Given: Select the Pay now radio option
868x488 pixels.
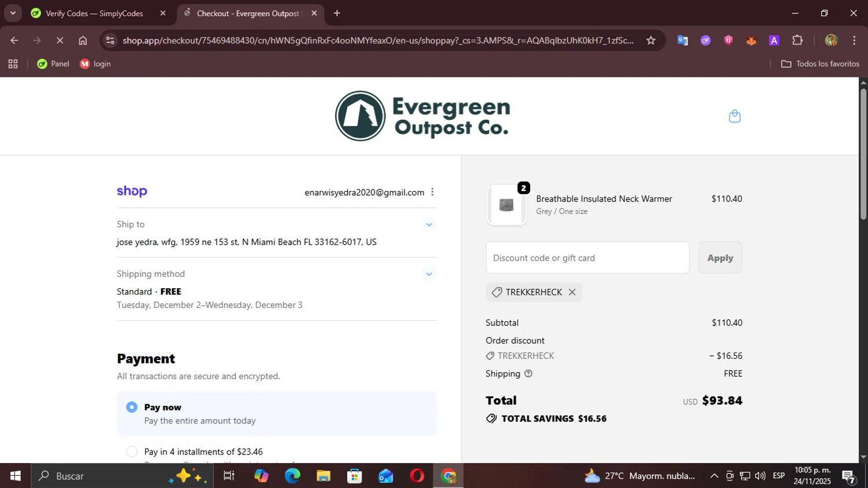Looking at the screenshot, I should click(132, 408).
